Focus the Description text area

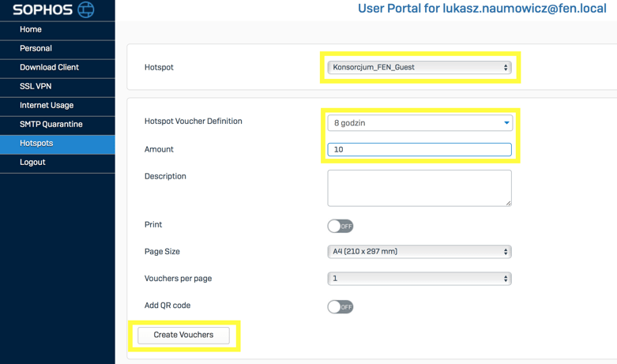click(419, 188)
